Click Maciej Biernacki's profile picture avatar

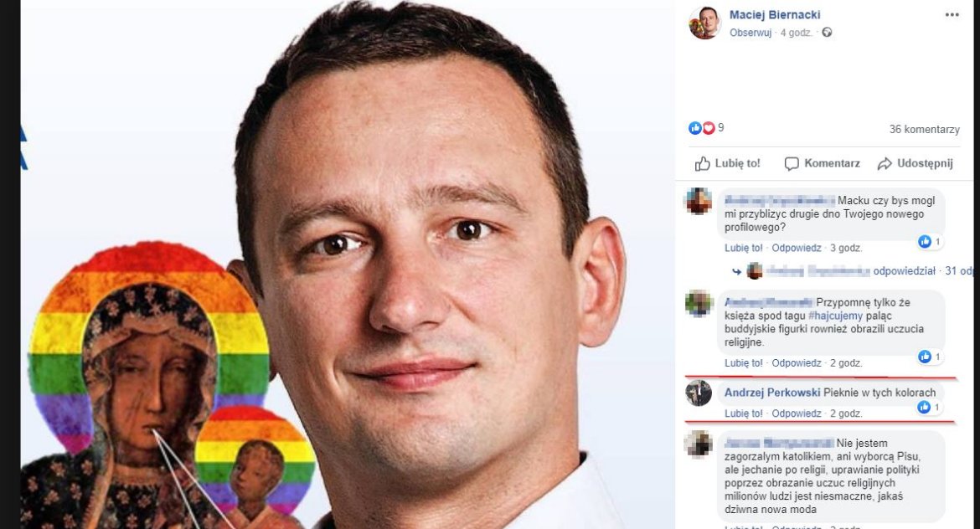pos(704,23)
